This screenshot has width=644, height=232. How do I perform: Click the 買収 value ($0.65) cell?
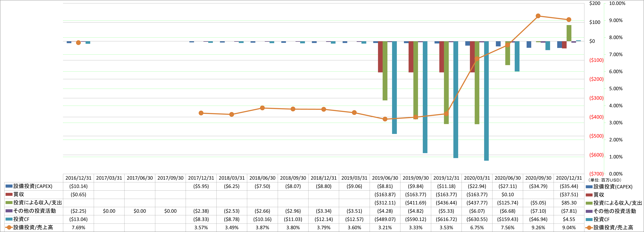78,194
